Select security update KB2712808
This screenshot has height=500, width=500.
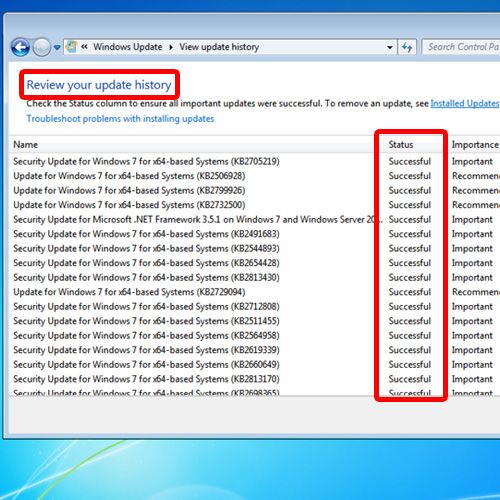pos(146,306)
